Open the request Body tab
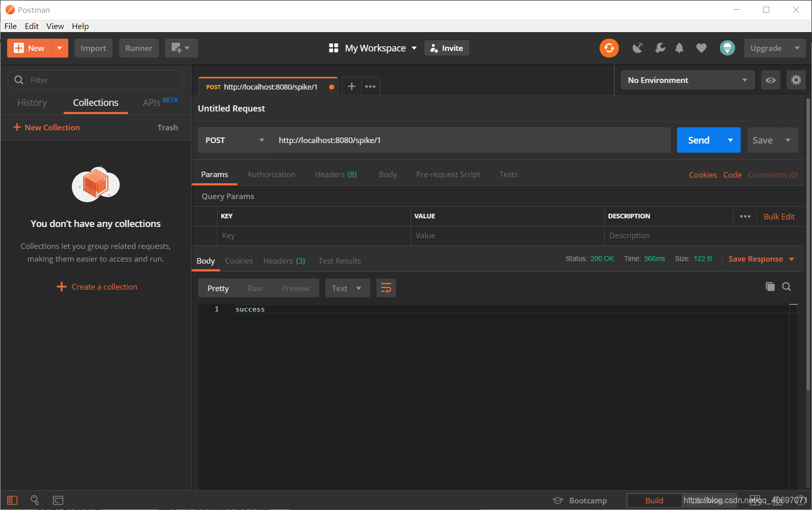 (x=388, y=174)
